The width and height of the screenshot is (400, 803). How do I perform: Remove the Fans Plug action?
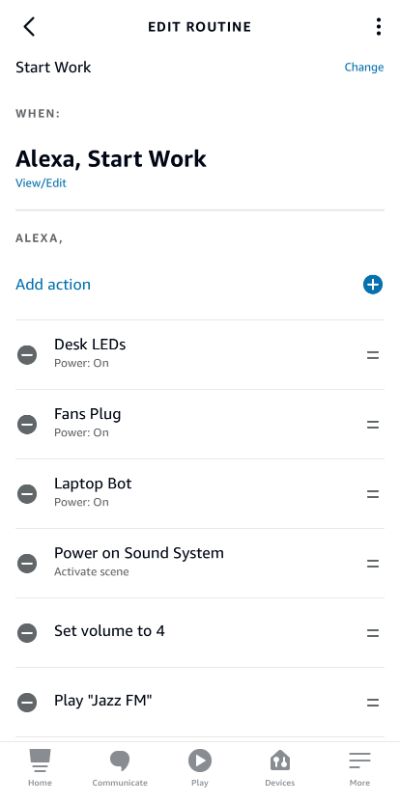[27, 424]
